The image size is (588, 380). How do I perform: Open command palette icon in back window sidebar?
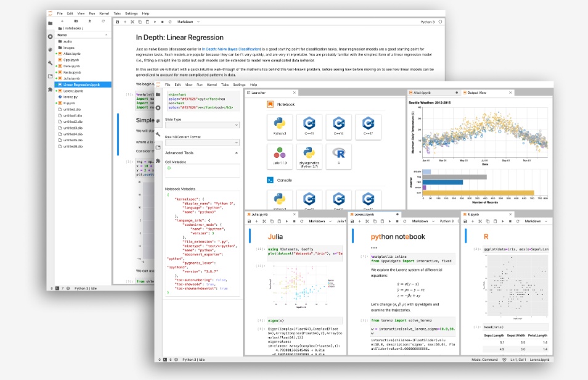[51, 49]
